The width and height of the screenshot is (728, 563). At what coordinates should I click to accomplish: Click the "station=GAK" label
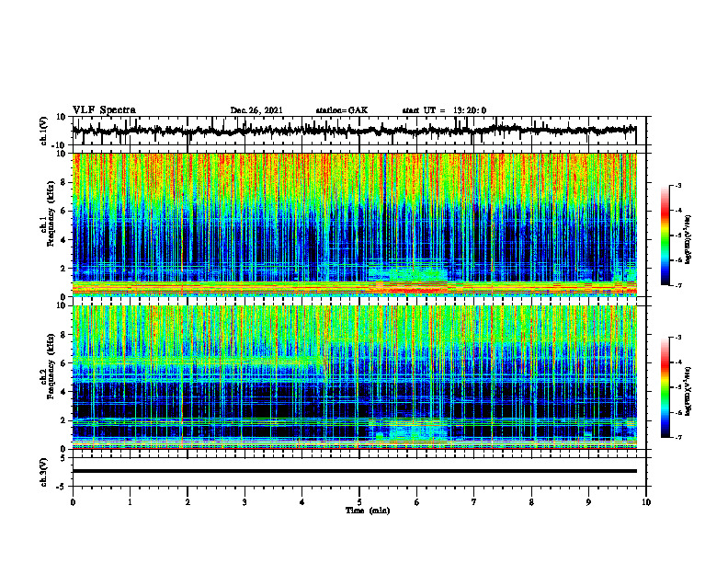click(x=342, y=110)
